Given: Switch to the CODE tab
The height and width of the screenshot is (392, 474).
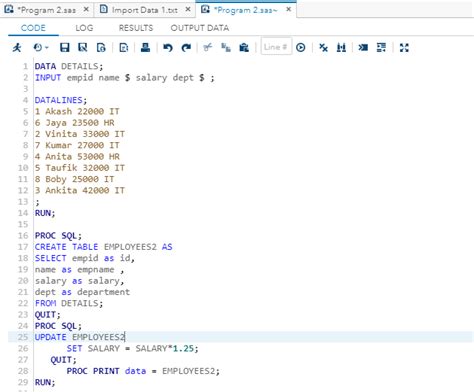Looking at the screenshot, I should click(33, 28).
